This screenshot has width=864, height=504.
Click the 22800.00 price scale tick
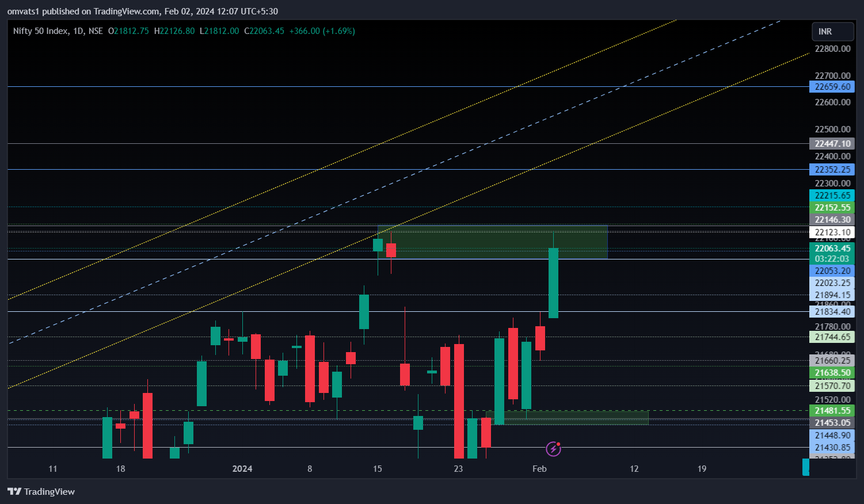832,49
